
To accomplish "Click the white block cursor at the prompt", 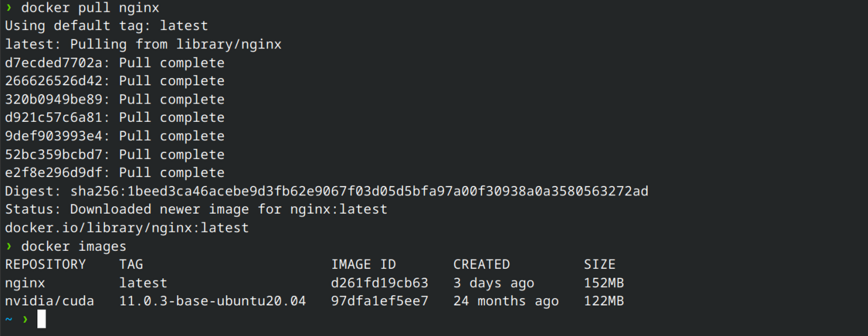I will (x=41, y=319).
